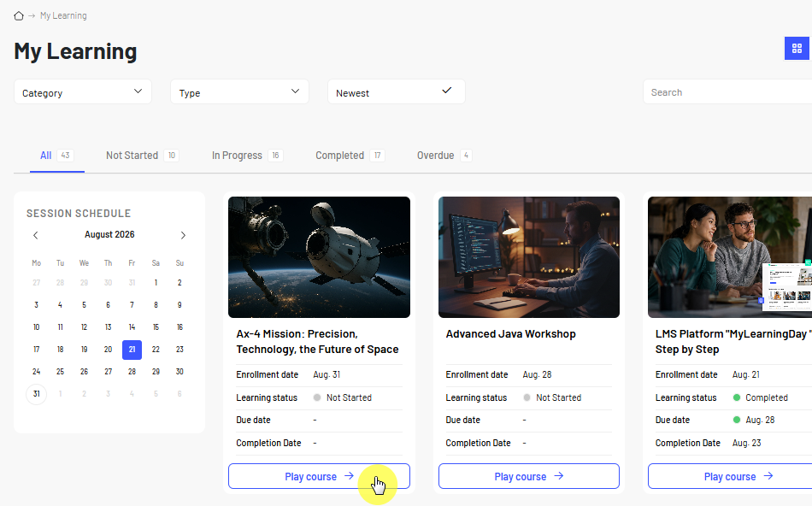The height and width of the screenshot is (506, 812).
Task: Open the In Progress tab
Action: click(247, 156)
